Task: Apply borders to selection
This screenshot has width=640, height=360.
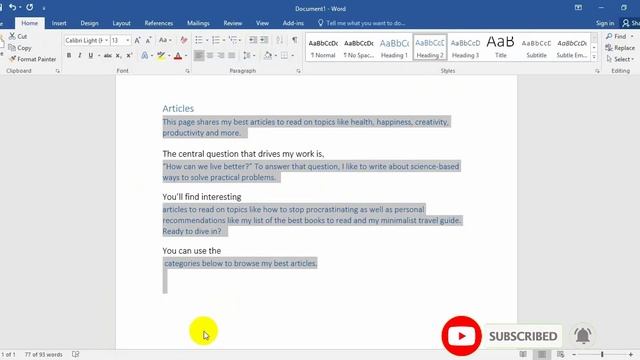Action: (x=284, y=56)
